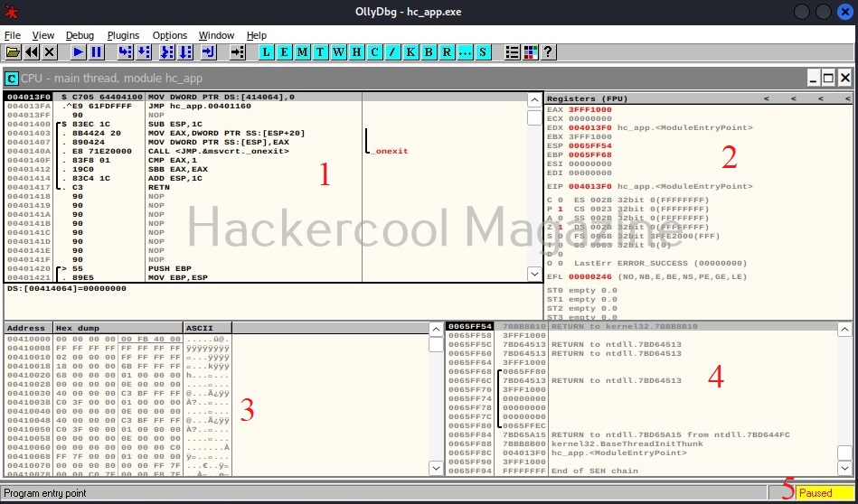Show Executable modules with E button
The image size is (858, 504).
[x=284, y=52]
